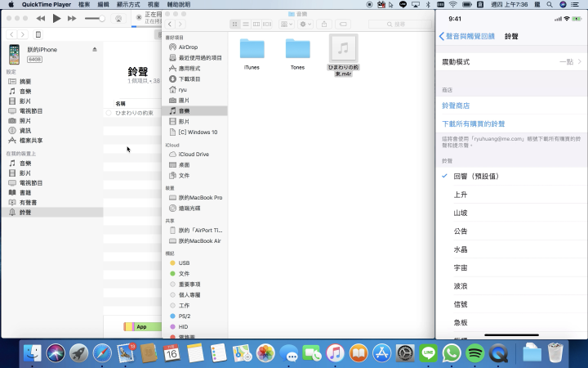Click Finder search field
Image resolution: width=588 pixels, height=368 pixels.
pos(399,24)
